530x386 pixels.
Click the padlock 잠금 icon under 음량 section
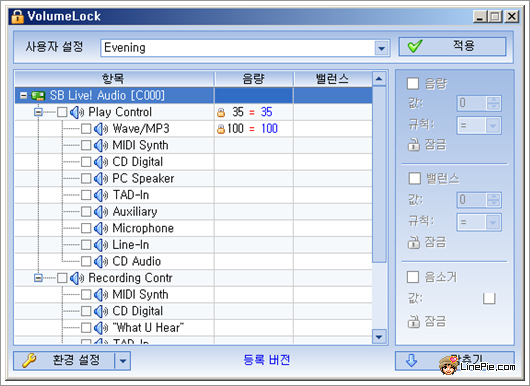tap(413, 145)
